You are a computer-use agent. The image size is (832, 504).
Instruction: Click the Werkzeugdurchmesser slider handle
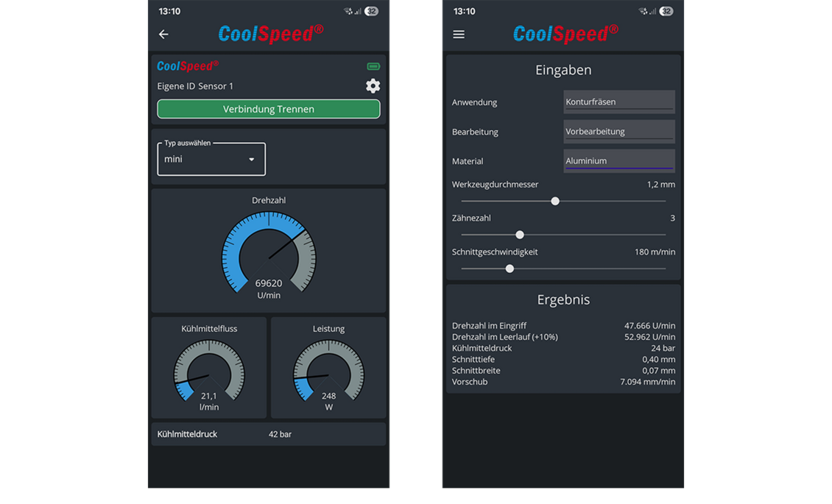(555, 201)
